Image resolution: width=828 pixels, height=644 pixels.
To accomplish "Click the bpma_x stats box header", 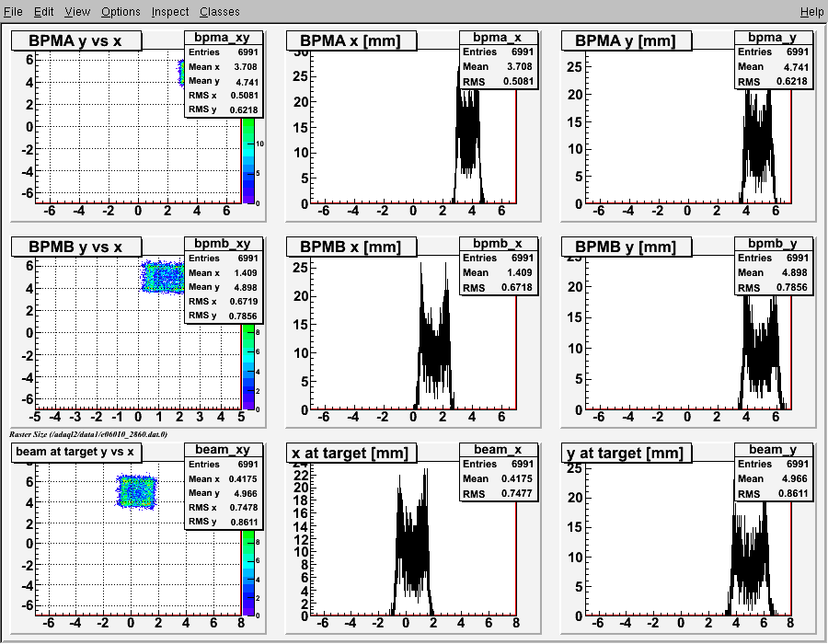I will (x=498, y=38).
